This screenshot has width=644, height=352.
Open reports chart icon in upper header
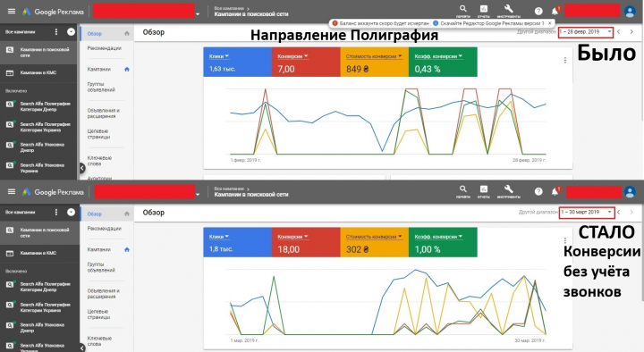(484, 9)
